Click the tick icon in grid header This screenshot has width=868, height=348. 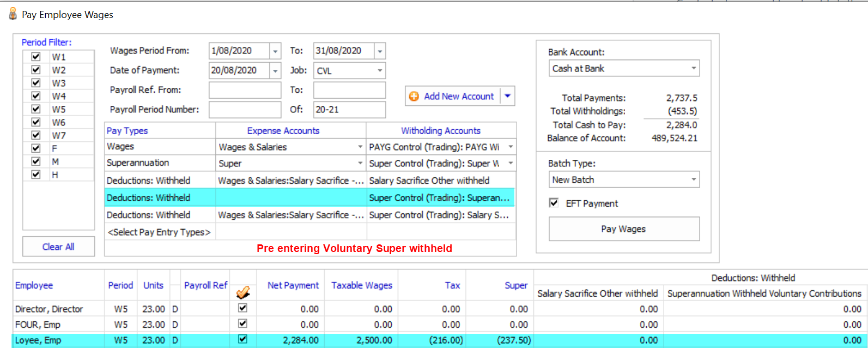(243, 292)
